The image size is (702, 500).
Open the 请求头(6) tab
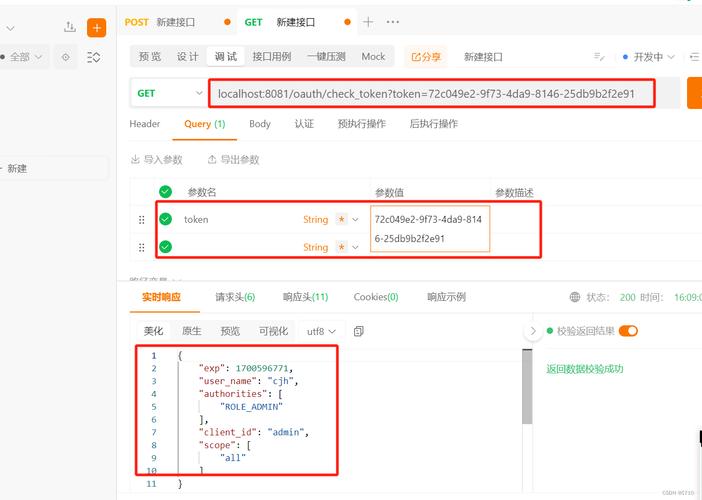(x=235, y=297)
